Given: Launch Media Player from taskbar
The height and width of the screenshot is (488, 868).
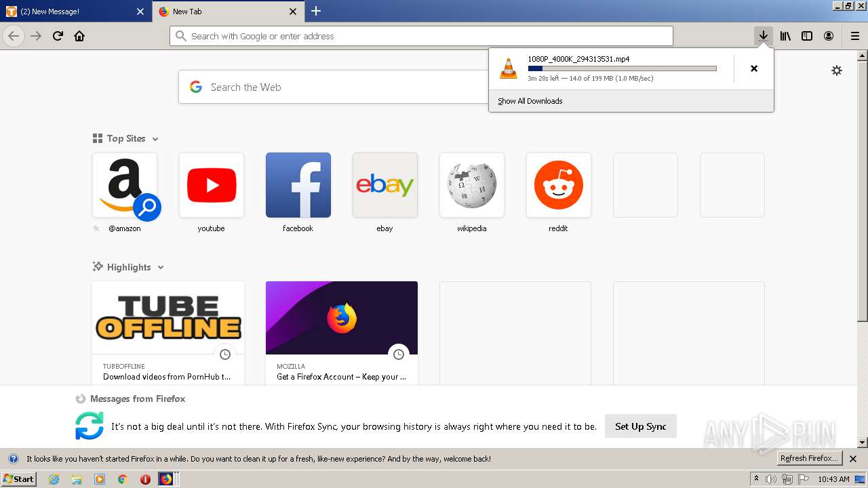Looking at the screenshot, I should pyautogui.click(x=100, y=479).
